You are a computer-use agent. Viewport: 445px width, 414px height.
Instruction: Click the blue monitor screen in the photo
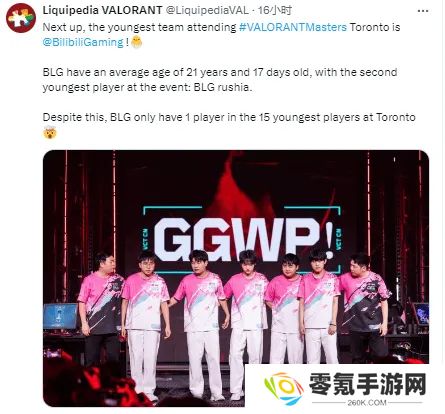(60, 316)
